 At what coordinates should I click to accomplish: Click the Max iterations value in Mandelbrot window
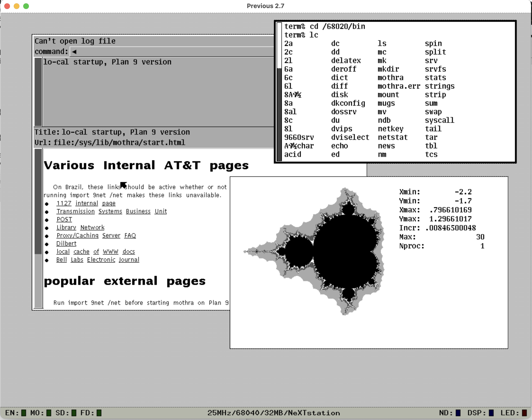[480, 237]
